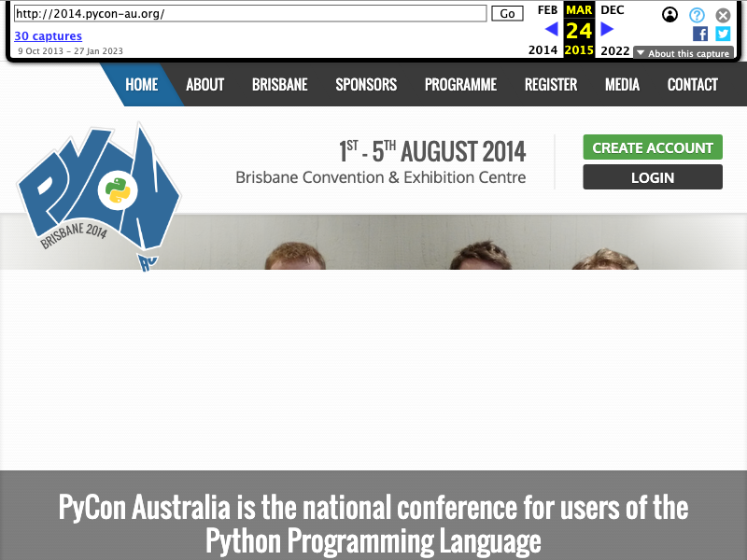Viewport: 747px width, 560px height.
Task: Click the LOGIN button
Action: click(653, 176)
